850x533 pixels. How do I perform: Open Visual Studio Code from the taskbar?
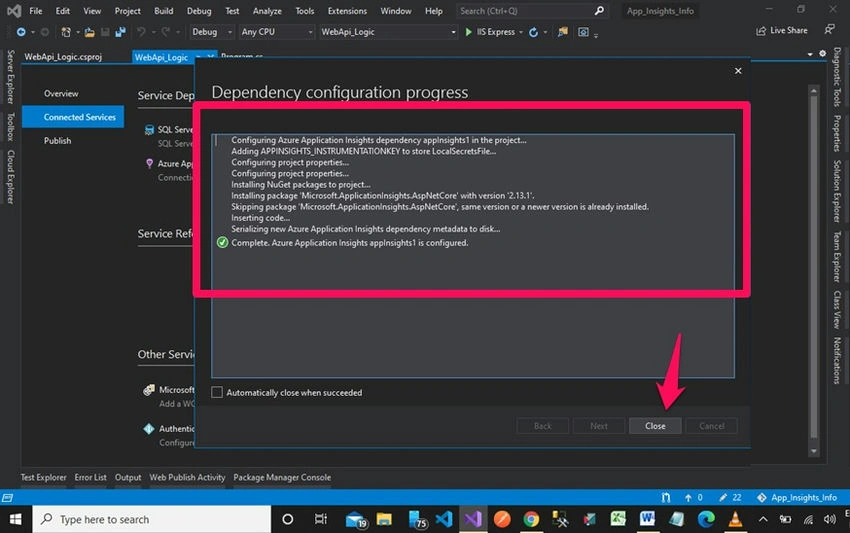pos(444,519)
